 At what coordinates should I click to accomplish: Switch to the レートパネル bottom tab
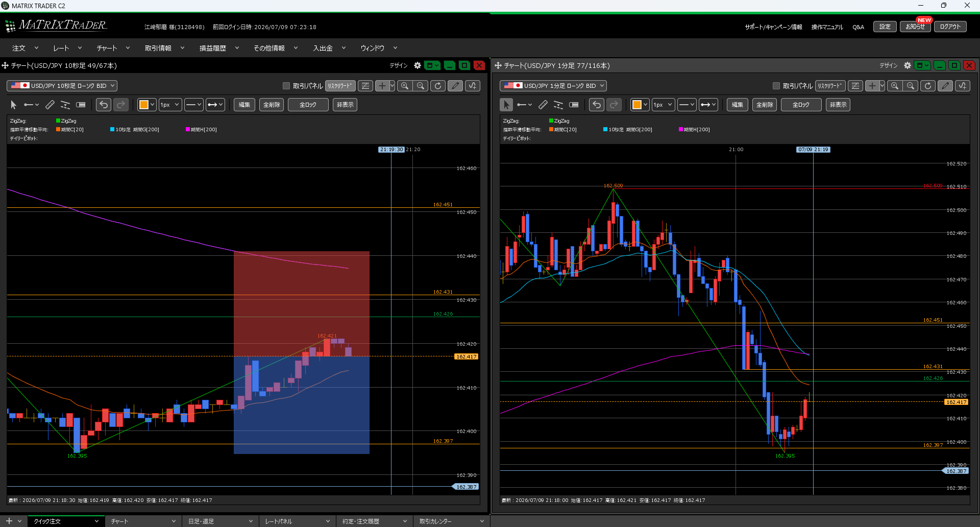(298, 521)
